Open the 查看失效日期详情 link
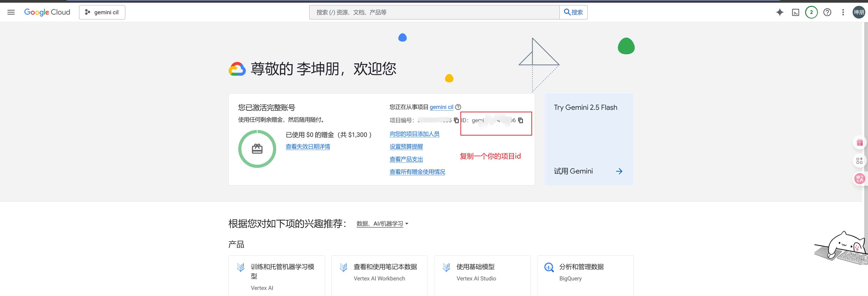868x296 pixels. point(308,146)
